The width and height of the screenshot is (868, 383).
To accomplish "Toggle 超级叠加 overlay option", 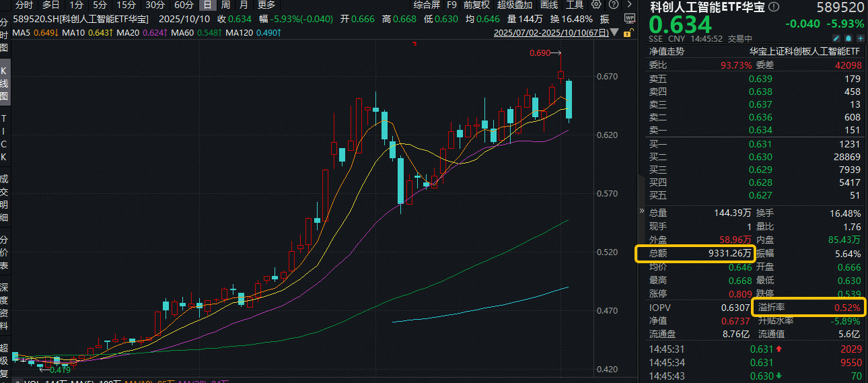I will click(x=514, y=5).
